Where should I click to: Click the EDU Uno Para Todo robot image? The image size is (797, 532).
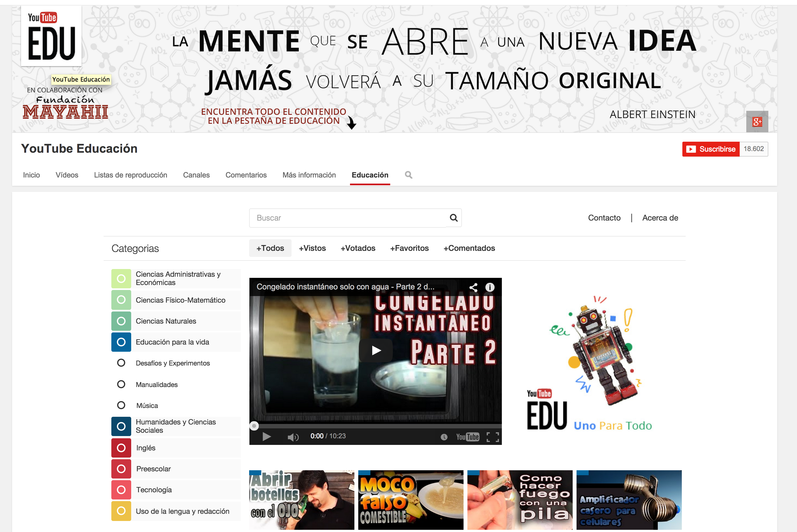[589, 363]
